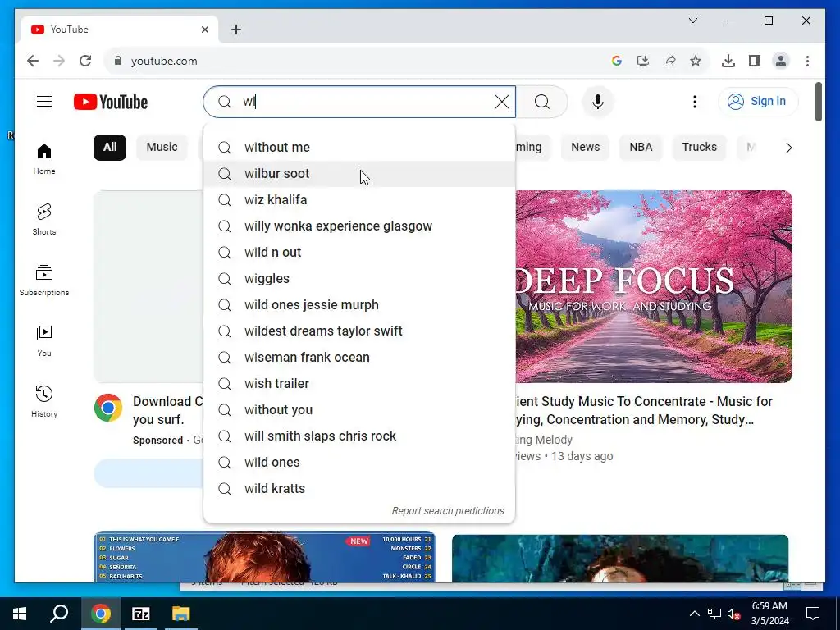Viewport: 840px width, 630px height.
Task: Open the Windows notification center
Action: click(x=813, y=614)
